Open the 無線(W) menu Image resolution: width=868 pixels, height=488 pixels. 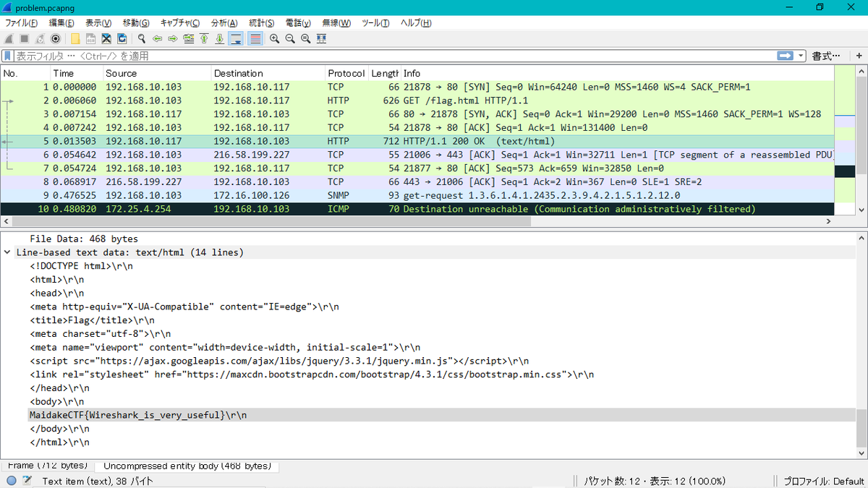click(x=336, y=23)
